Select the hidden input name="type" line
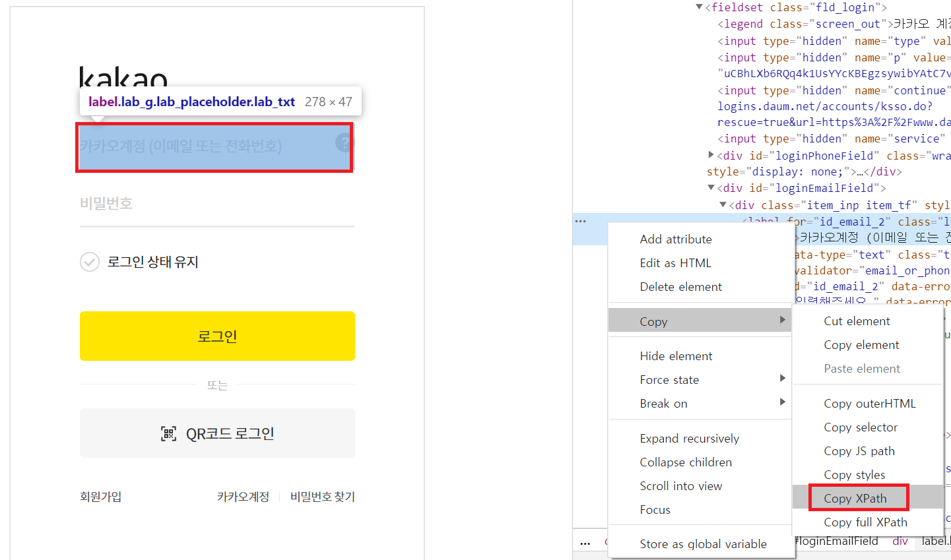The height and width of the screenshot is (560, 951). (834, 41)
